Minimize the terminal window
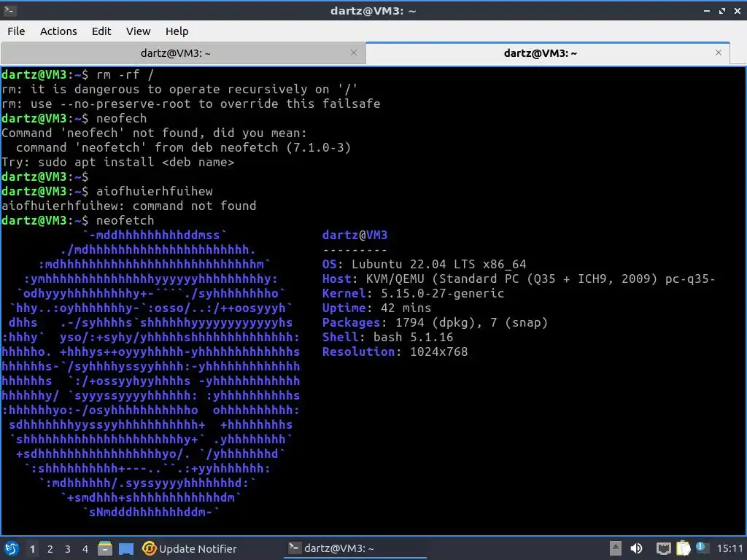Image resolution: width=747 pixels, height=560 pixels. coord(706,11)
